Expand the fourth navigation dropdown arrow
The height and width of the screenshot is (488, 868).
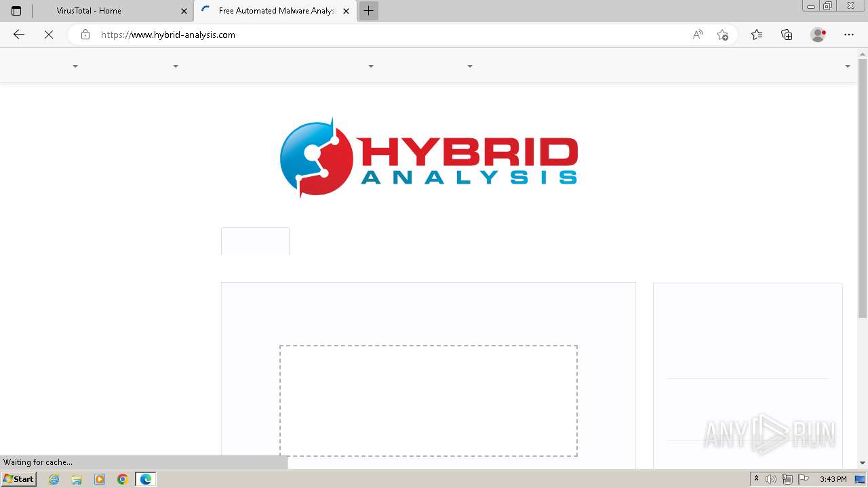(x=470, y=66)
